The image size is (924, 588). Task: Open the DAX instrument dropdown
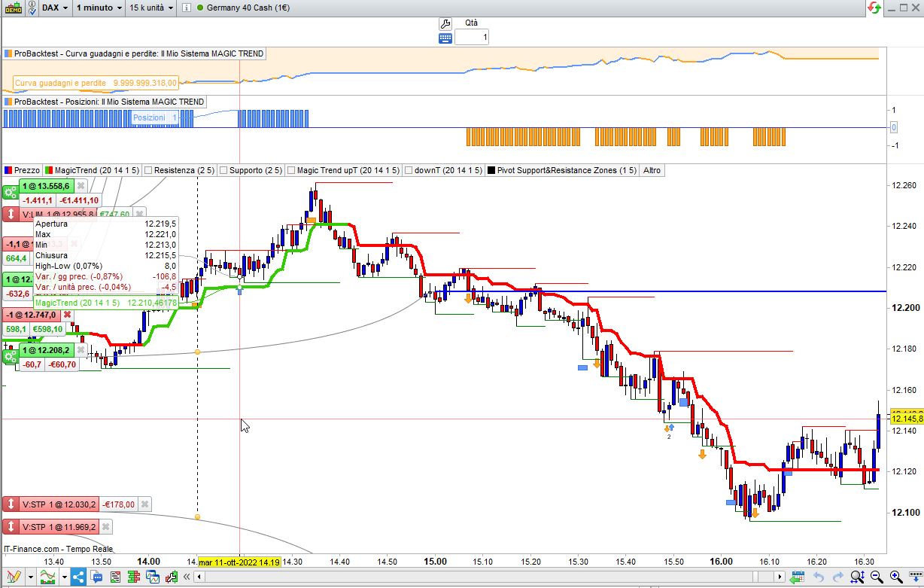56,8
